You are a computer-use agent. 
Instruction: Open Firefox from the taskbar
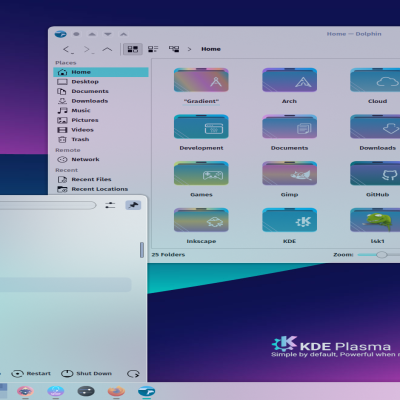(116, 391)
